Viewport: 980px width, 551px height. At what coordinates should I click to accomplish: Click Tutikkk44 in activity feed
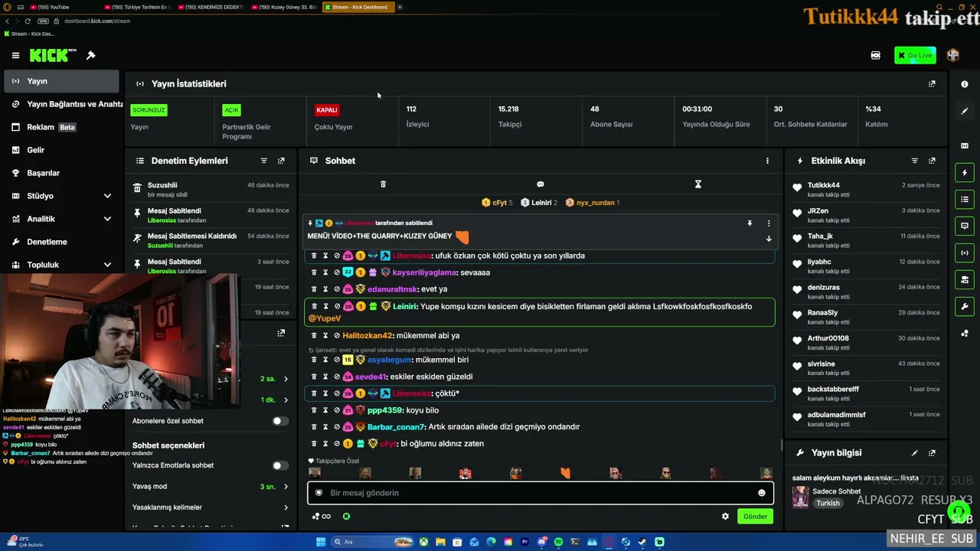pyautogui.click(x=824, y=185)
